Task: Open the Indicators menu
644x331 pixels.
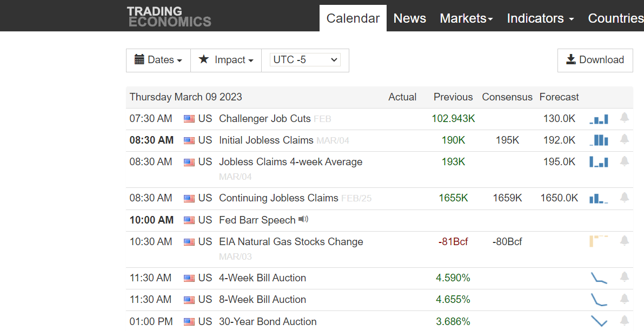Action: pyautogui.click(x=540, y=18)
